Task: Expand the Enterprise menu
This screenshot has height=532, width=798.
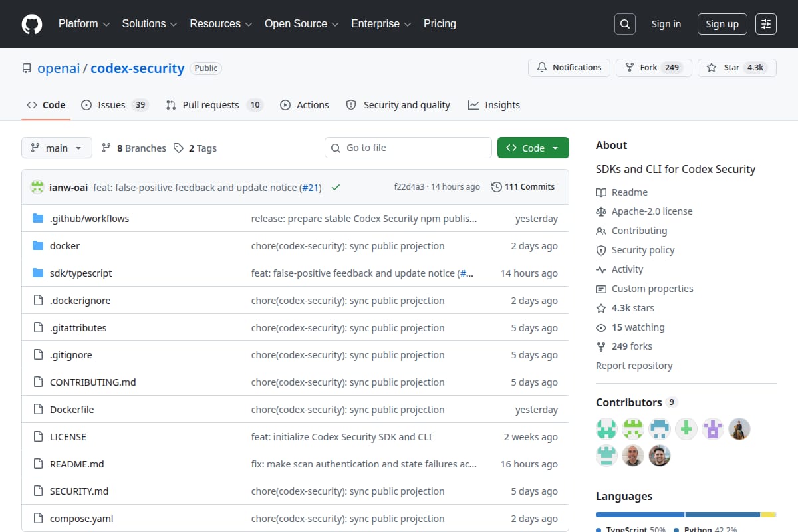Action: tap(381, 24)
